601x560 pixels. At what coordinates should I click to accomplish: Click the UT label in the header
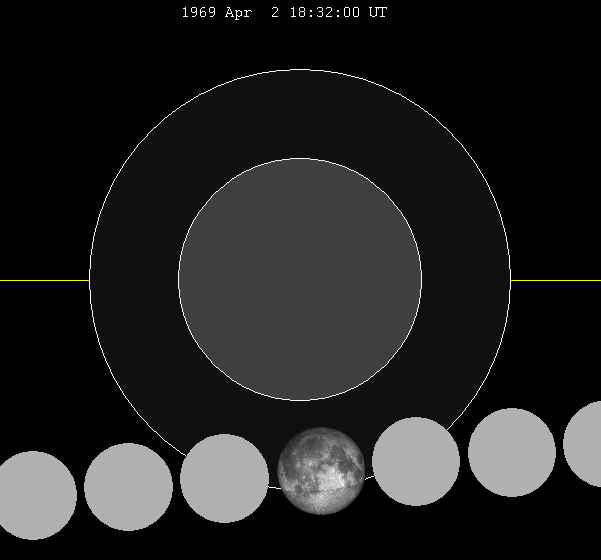377,13
